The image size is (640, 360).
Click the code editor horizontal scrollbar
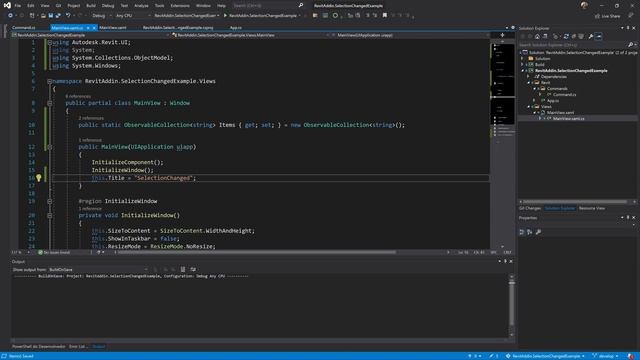click(x=256, y=252)
